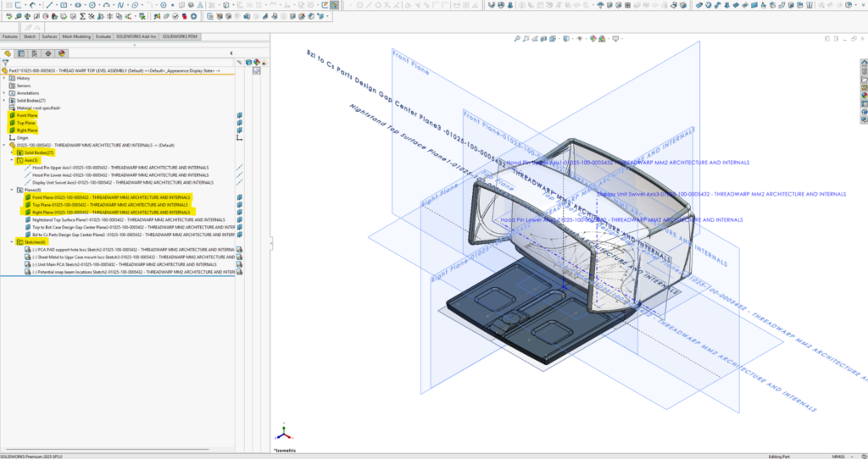Screen dimensions: 868x459
Task: Click the Section View icon
Action: pyautogui.click(x=543, y=39)
